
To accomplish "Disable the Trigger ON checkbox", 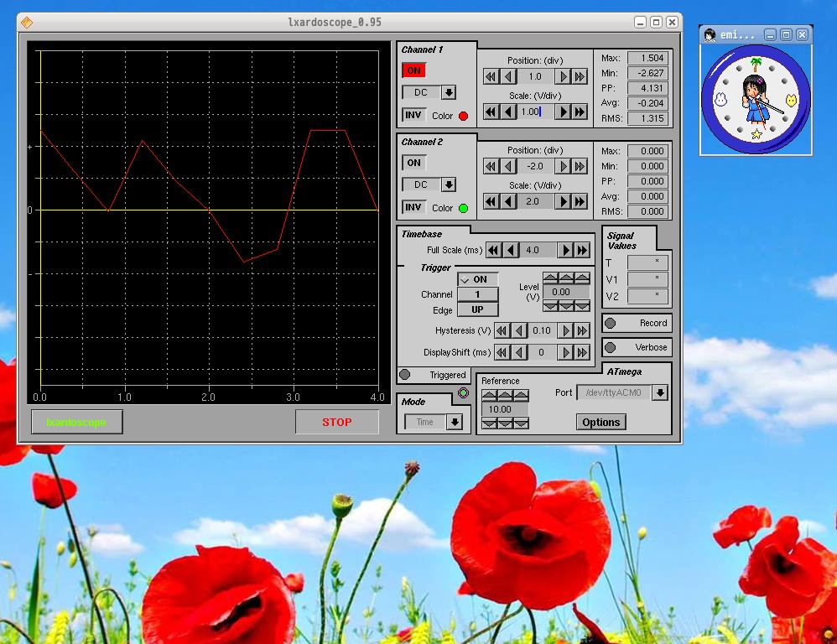I will tap(476, 279).
